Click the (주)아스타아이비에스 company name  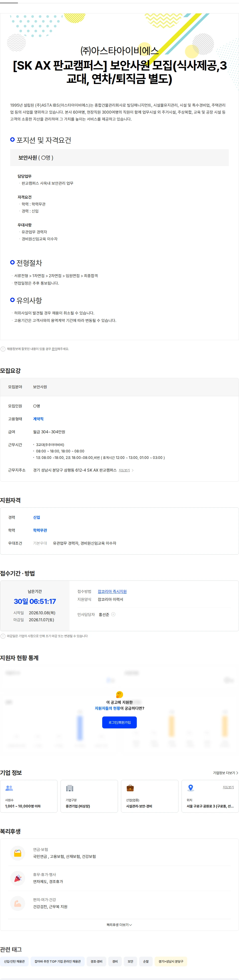click(119, 51)
